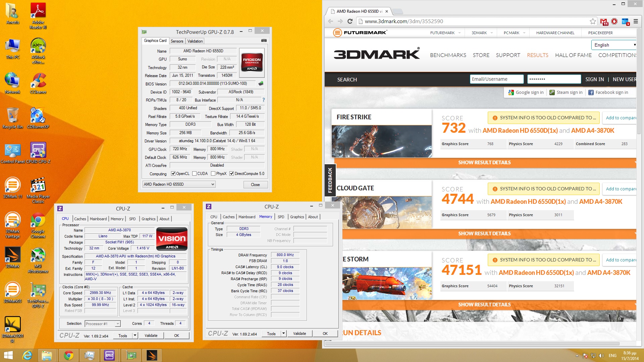Click the Bus Interface question mark in GPU-Z
Screen dimensions: 644x362
click(x=264, y=100)
